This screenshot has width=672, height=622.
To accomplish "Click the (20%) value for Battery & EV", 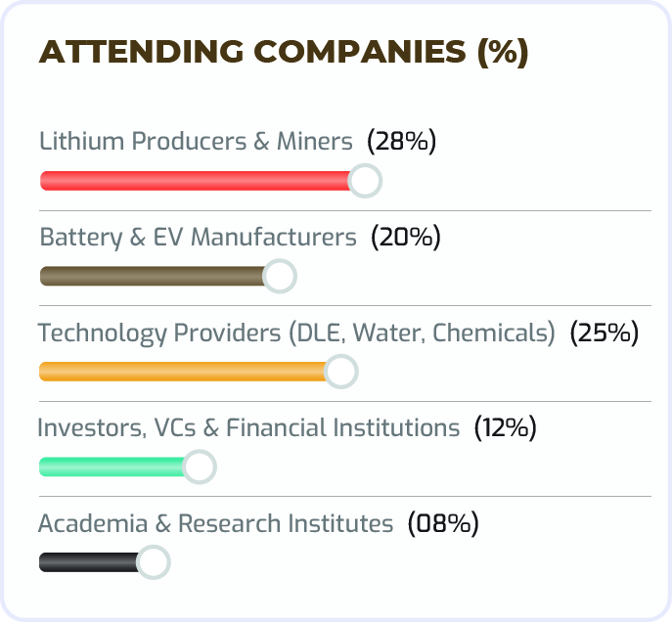I will point(406,237).
